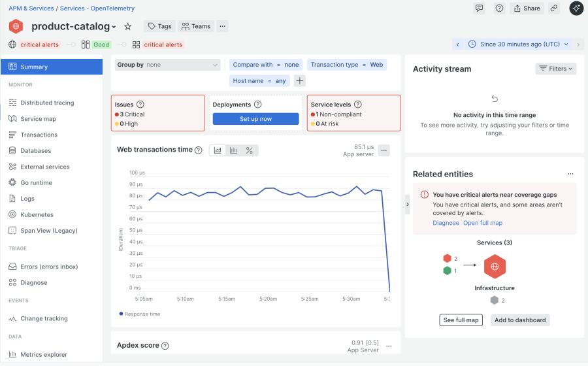Image resolution: width=588 pixels, height=366 pixels.
Task: Click Set up now for Deployments
Action: coord(255,119)
